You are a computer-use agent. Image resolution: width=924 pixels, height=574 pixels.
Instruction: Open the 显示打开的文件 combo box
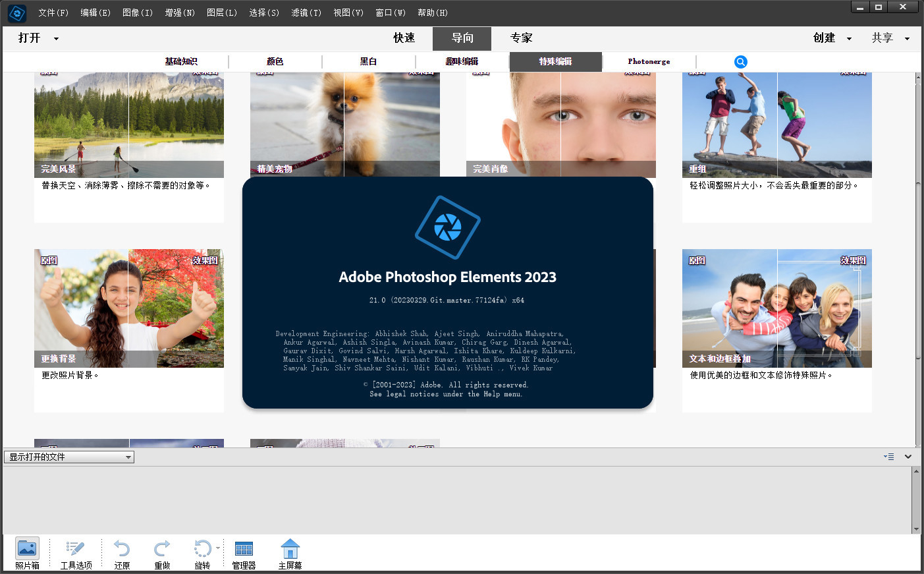(x=69, y=457)
